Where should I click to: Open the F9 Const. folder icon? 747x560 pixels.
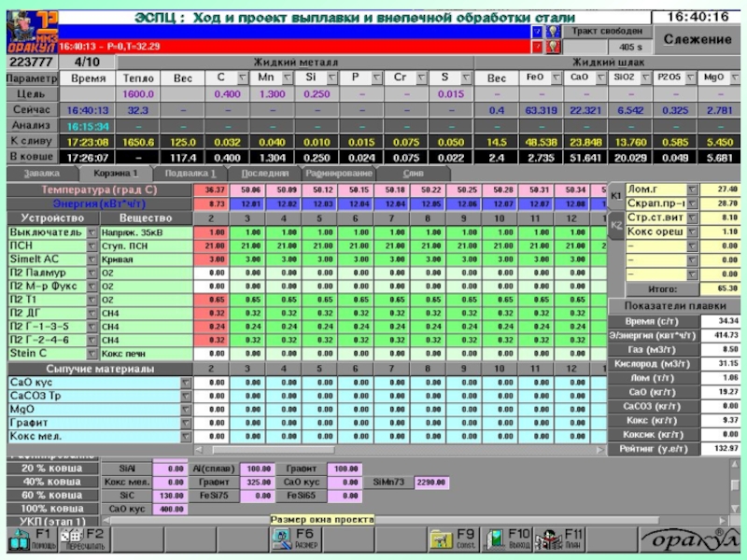click(x=441, y=539)
